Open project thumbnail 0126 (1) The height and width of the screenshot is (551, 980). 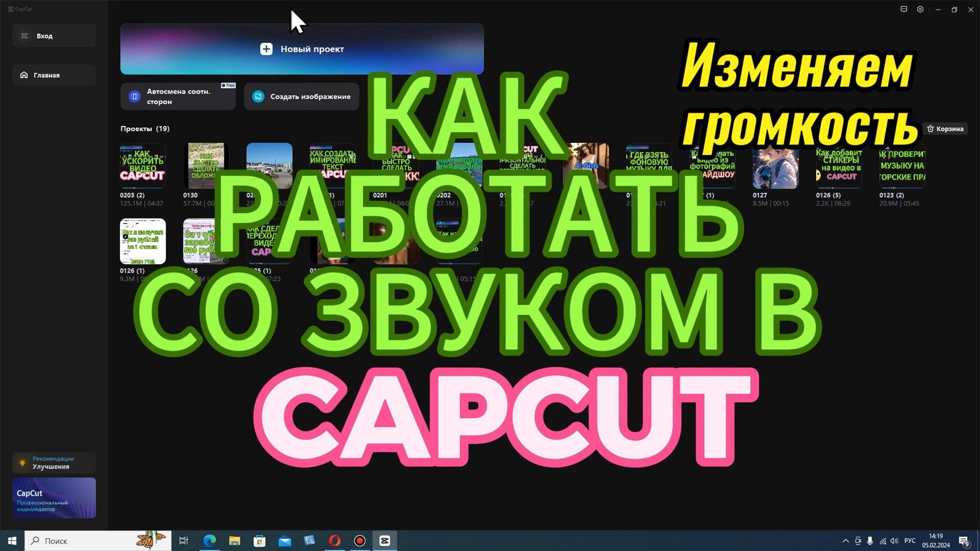click(143, 241)
